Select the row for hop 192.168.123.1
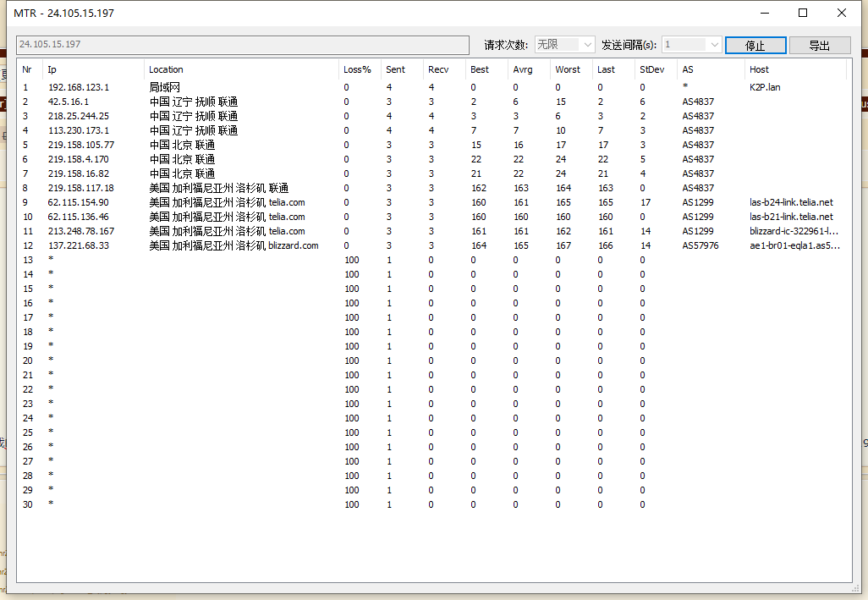868x600 pixels. tap(79, 87)
